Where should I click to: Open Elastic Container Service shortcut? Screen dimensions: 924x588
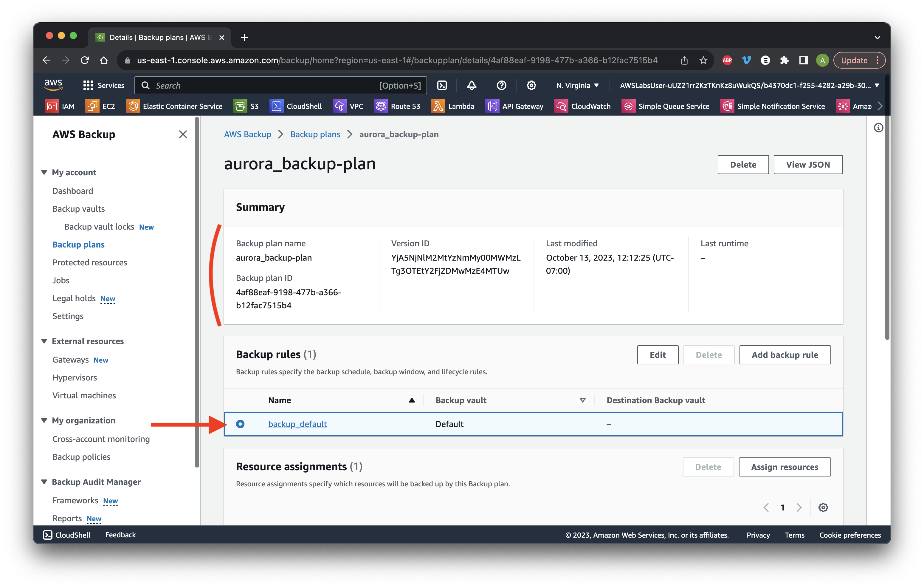coord(175,106)
